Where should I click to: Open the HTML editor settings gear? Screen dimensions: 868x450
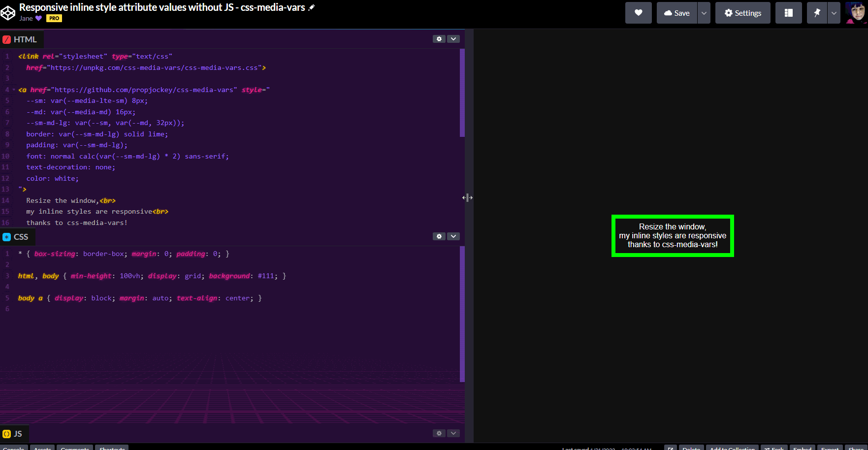[439, 38]
